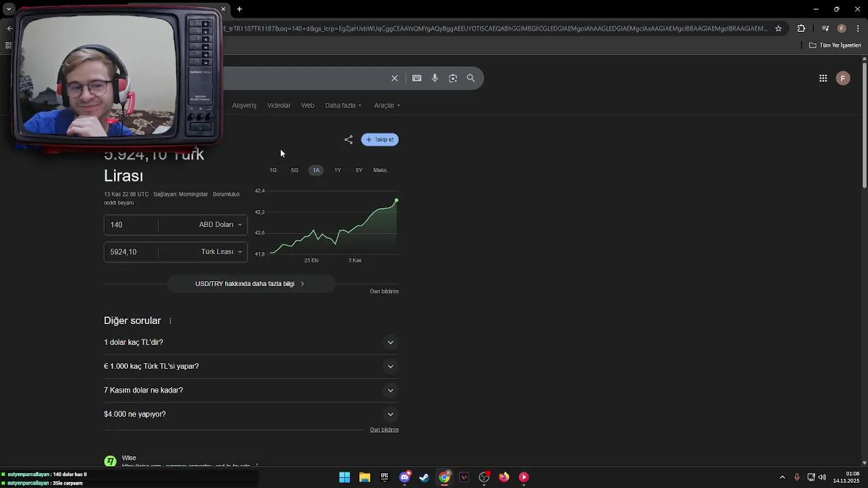The width and height of the screenshot is (868, 488).
Task: Open the ABD Doları currency dropdown
Action: [x=220, y=224]
